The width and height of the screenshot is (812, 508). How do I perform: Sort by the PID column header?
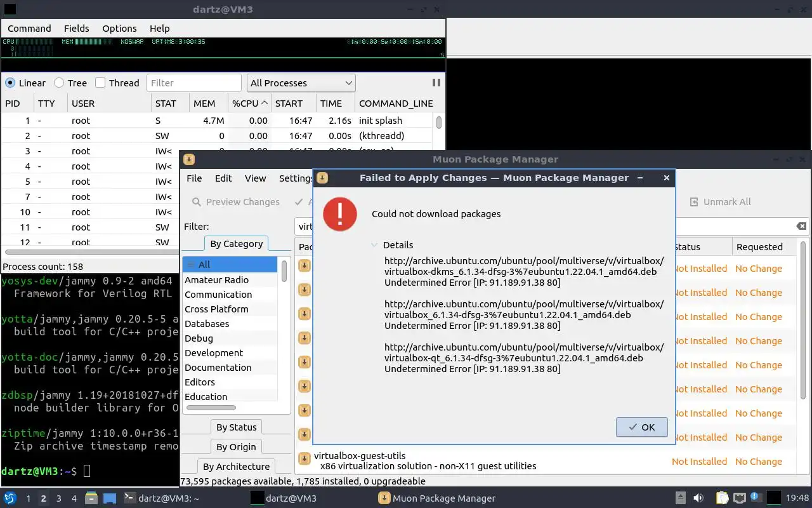tap(17, 104)
